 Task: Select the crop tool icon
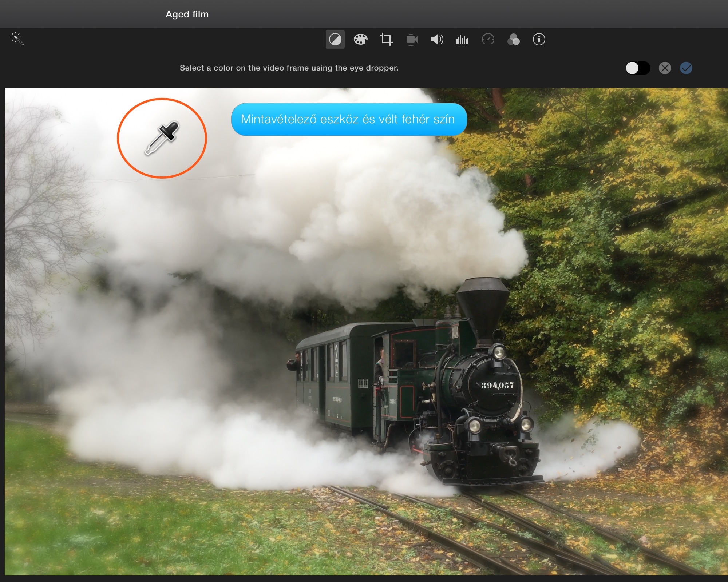click(386, 39)
